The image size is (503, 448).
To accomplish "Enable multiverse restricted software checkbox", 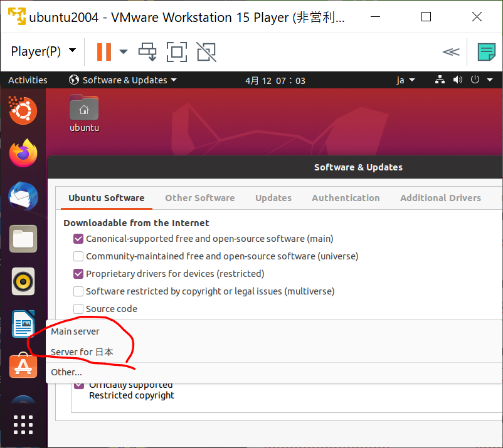I will (78, 291).
